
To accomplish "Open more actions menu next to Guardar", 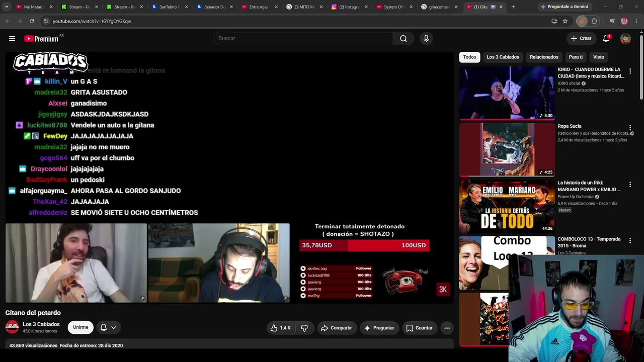I will [447, 328].
